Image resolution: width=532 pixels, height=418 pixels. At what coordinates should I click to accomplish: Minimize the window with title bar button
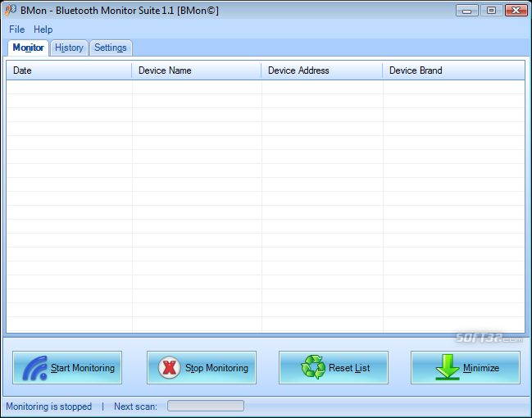pos(467,11)
